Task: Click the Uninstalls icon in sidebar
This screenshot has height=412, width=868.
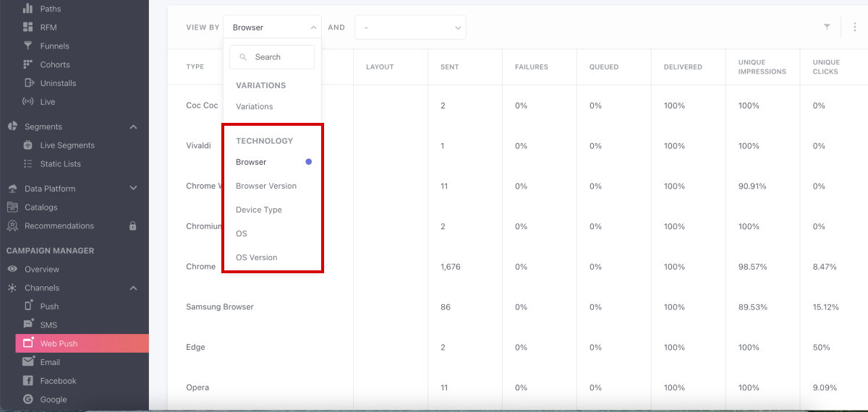Action: (28, 83)
